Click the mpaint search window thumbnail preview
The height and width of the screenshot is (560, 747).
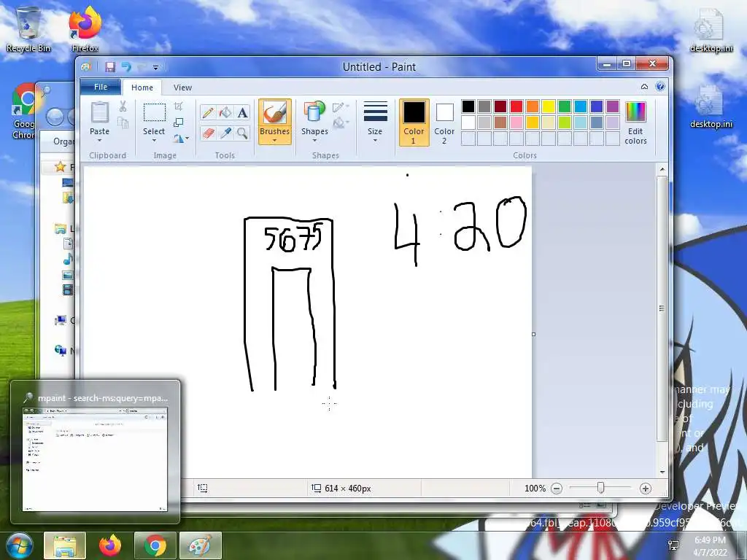(95, 459)
